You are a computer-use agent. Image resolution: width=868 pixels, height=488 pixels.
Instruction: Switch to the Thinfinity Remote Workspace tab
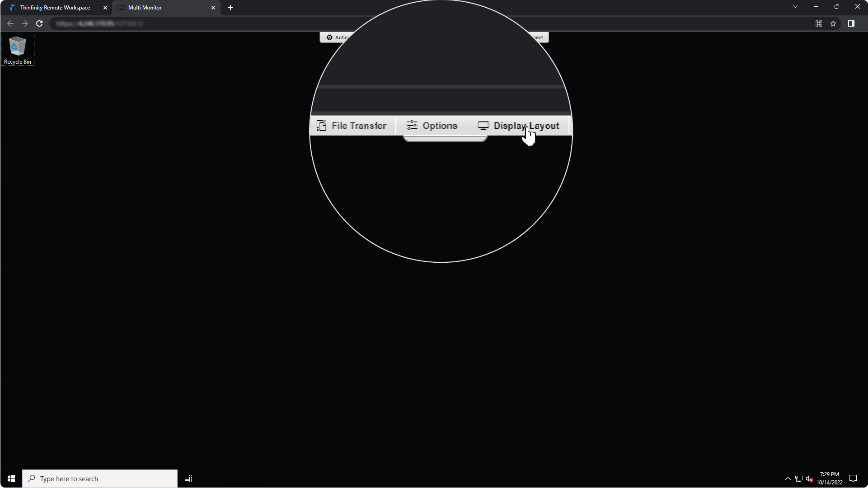[x=54, y=7]
